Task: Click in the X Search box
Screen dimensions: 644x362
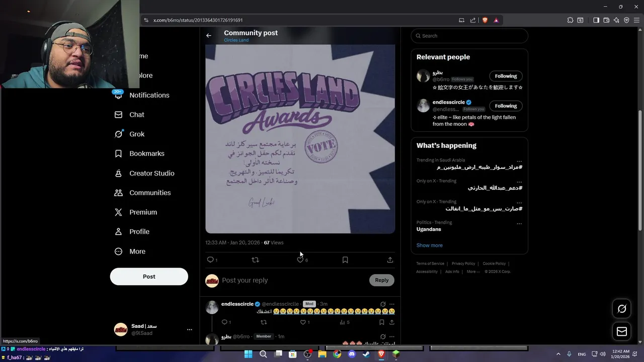Action: pos(469,36)
